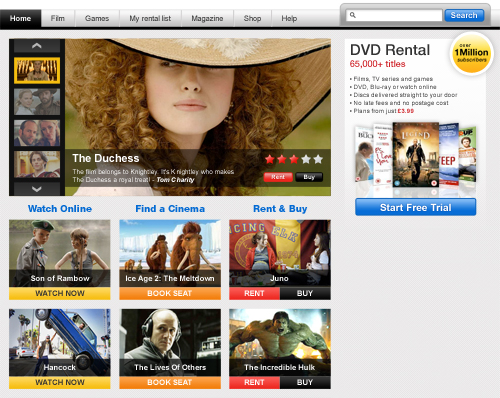Click the red Rent button for The Duchess
The height and width of the screenshot is (398, 500).
point(278,177)
